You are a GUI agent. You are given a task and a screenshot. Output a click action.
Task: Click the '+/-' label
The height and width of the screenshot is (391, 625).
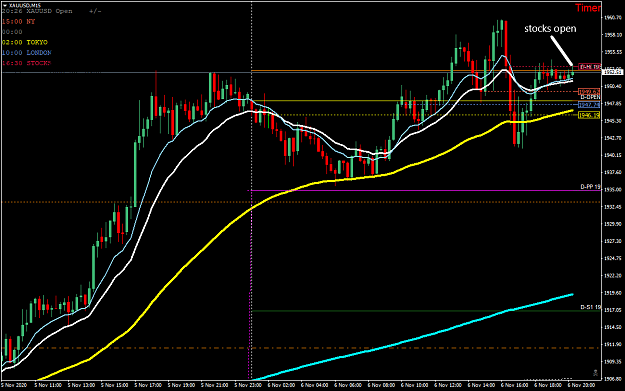[95, 11]
